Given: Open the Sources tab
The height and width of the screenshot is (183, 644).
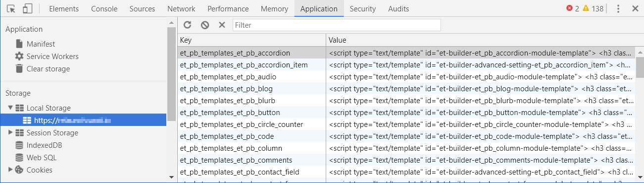Looking at the screenshot, I should pyautogui.click(x=142, y=9).
